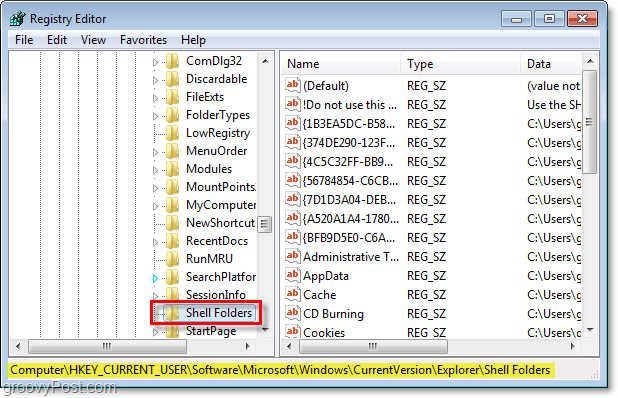Open the Favorites menu

(143, 40)
